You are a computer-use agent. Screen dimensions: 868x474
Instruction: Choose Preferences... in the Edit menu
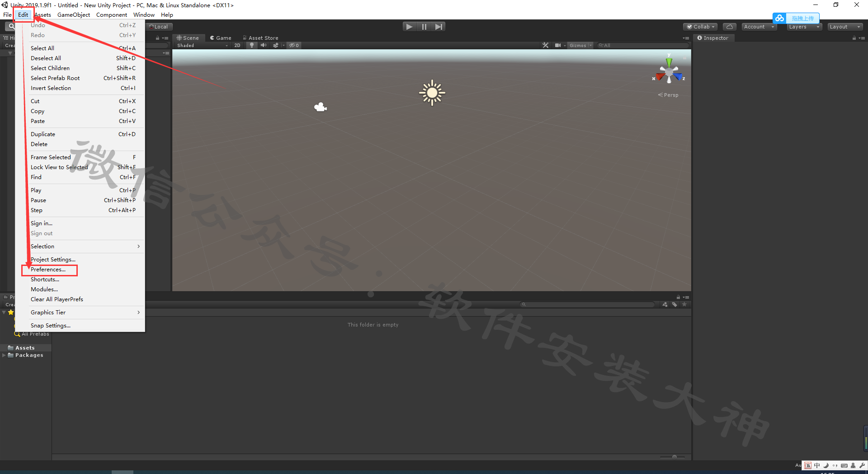[48, 270]
